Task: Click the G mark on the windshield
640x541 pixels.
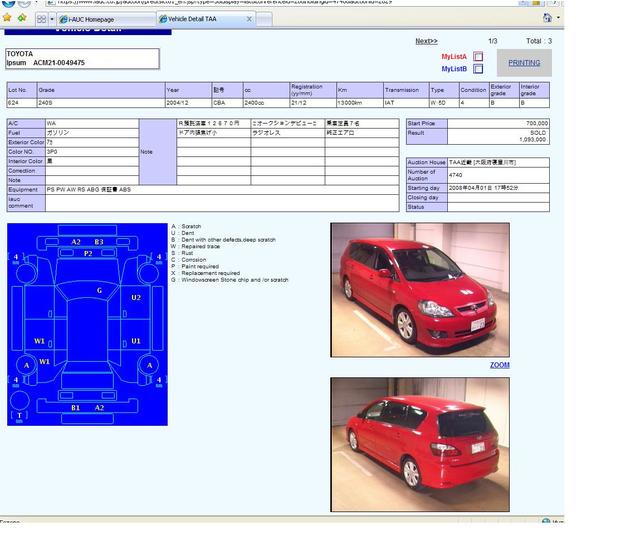Action: (x=99, y=290)
